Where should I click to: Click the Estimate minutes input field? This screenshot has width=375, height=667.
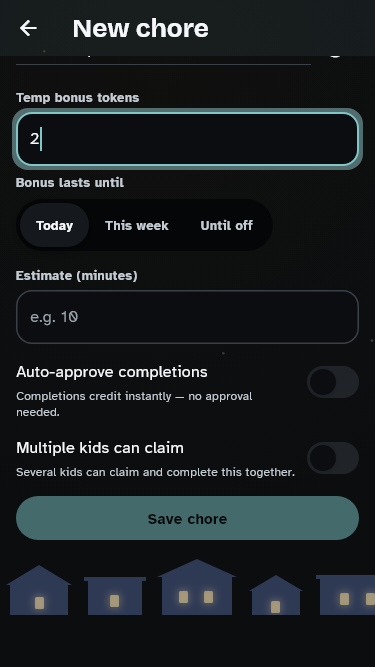click(x=188, y=317)
